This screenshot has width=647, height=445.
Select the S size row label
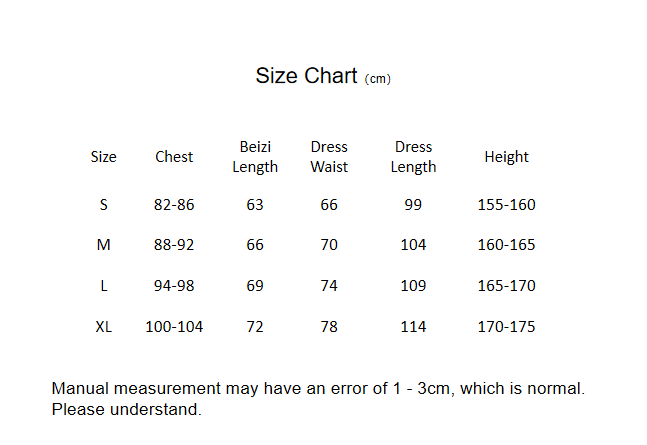(x=103, y=205)
